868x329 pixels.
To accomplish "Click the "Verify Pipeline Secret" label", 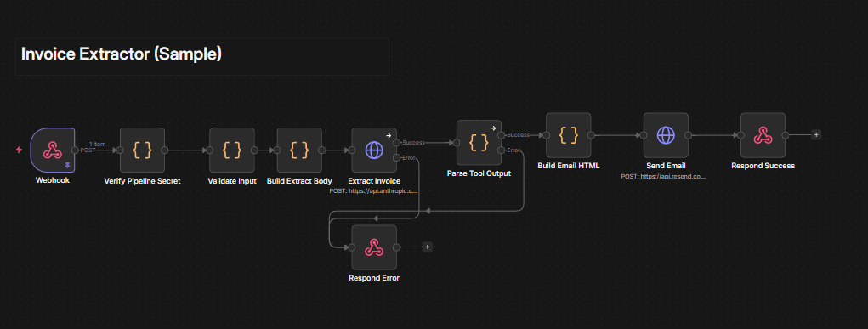I will click(x=142, y=180).
